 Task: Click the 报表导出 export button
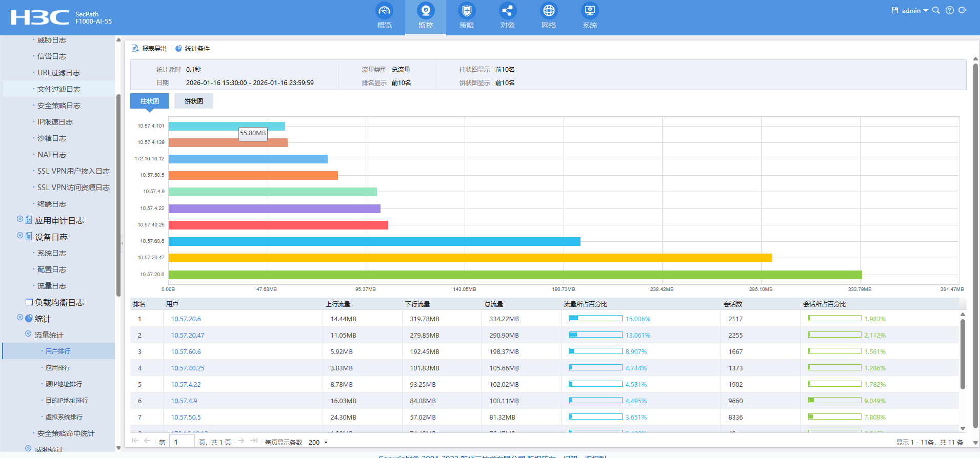click(149, 49)
